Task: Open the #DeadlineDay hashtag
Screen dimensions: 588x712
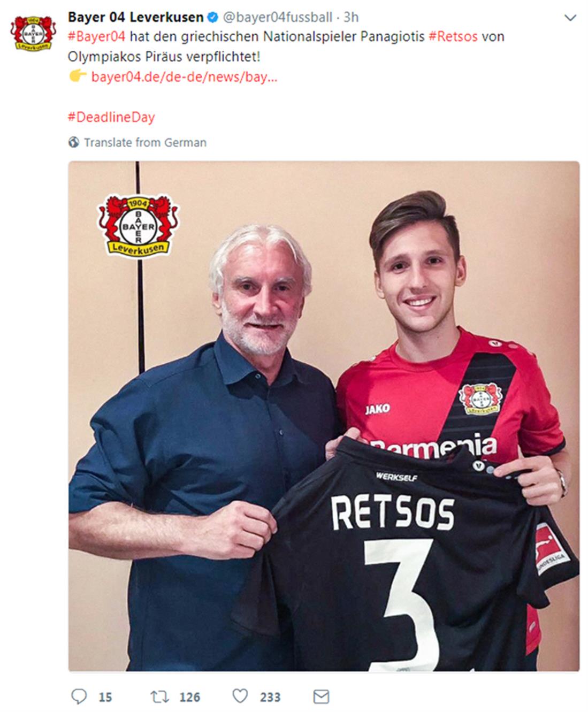Action: coord(111,117)
